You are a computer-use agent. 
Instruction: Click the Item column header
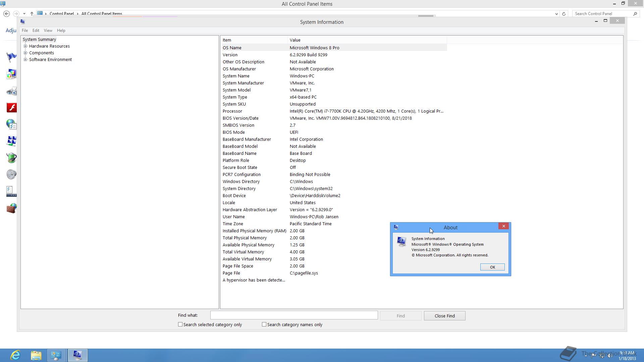[254, 40]
